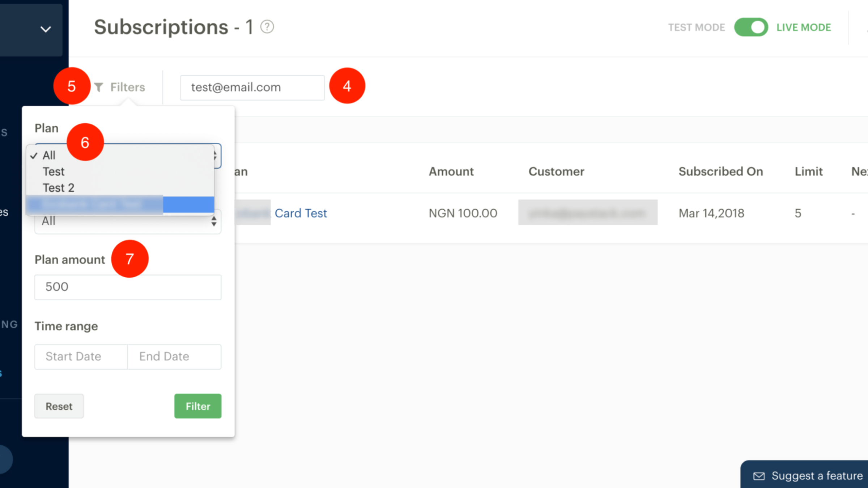Select the Customer column header
The image size is (868, 488).
pyautogui.click(x=556, y=171)
